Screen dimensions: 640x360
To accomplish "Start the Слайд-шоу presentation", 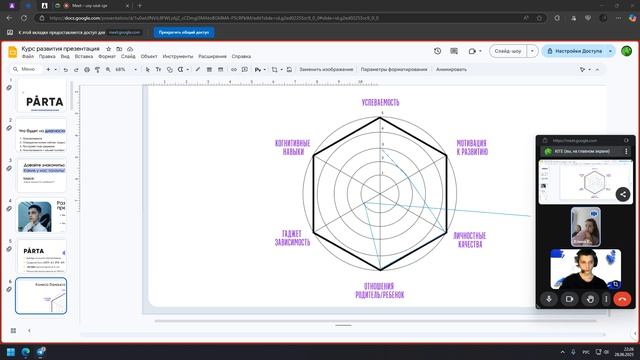I will pyautogui.click(x=508, y=51).
